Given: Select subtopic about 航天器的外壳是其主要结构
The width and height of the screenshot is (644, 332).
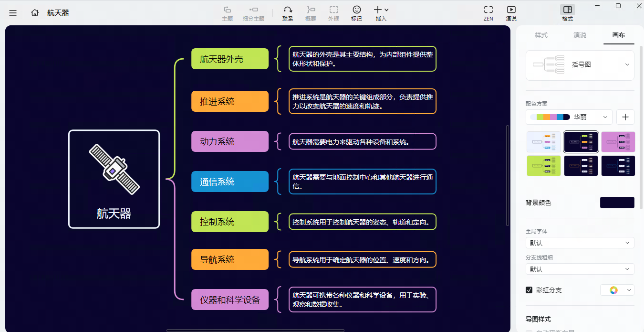Looking at the screenshot, I should click(363, 59).
